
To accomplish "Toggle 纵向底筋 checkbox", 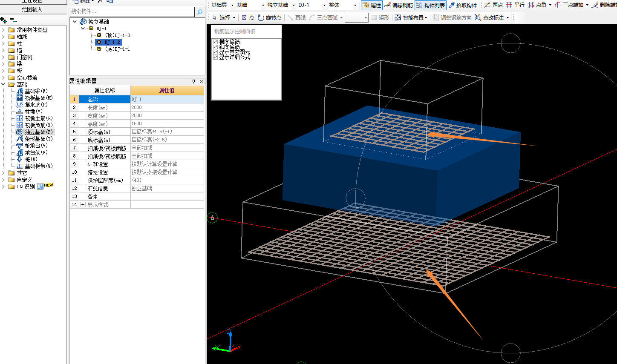I will (215, 47).
